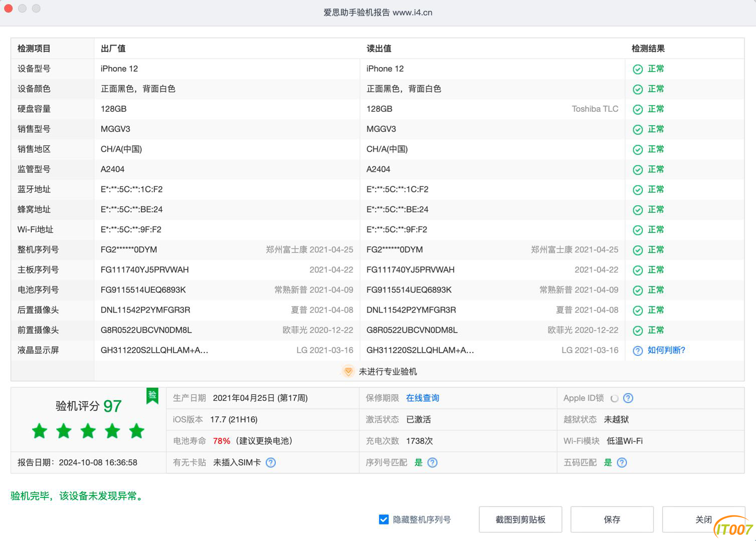Click the battery life value 78%
This screenshot has height=541, width=756.
[221, 441]
